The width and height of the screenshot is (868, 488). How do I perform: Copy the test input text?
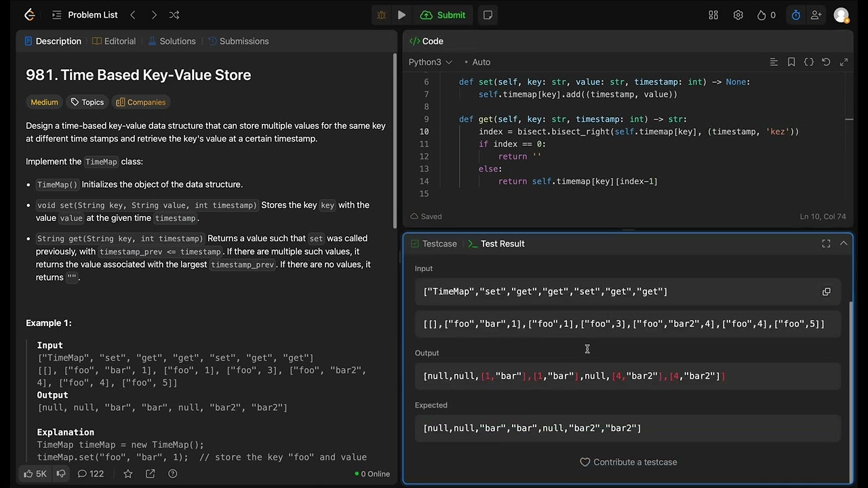(x=826, y=292)
